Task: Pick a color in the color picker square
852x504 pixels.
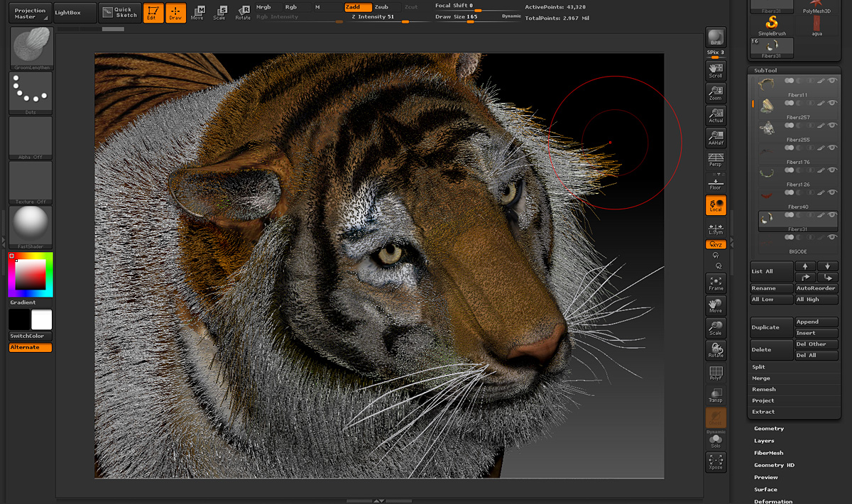Action: pos(31,275)
